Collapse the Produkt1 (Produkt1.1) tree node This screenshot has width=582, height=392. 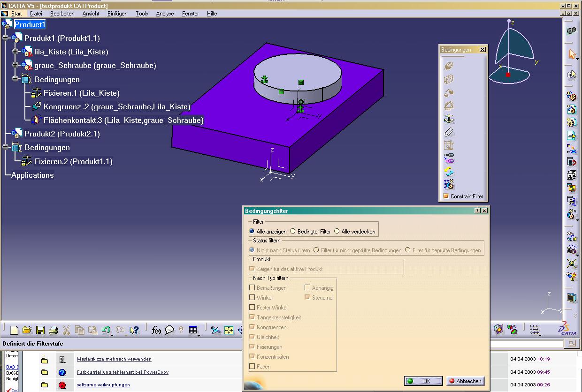tap(6, 38)
